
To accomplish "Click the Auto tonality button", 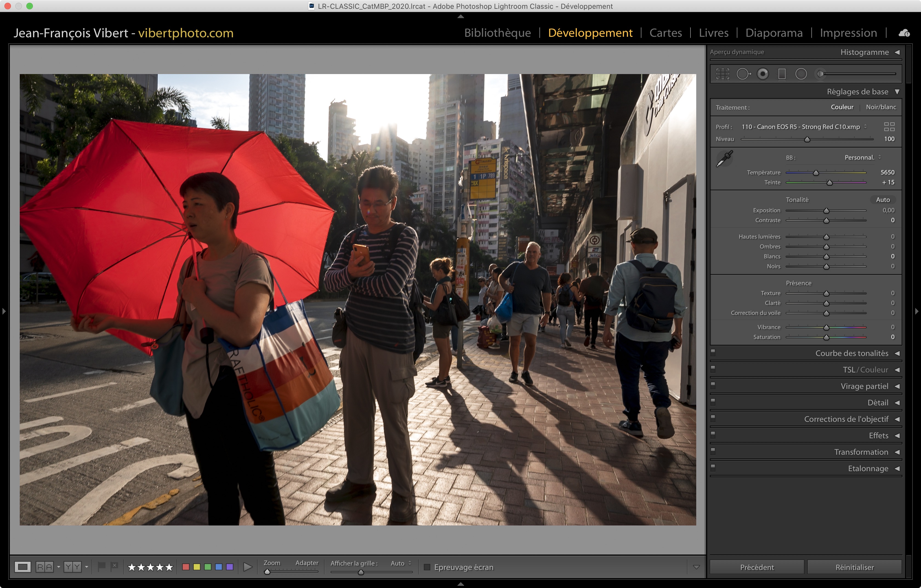I will [883, 200].
